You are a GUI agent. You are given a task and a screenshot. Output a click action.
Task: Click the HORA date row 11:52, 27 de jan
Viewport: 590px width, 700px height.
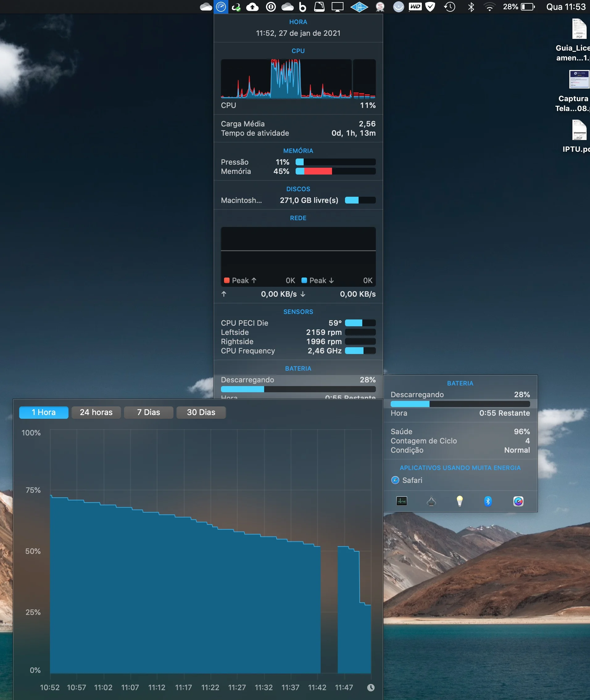tap(298, 33)
